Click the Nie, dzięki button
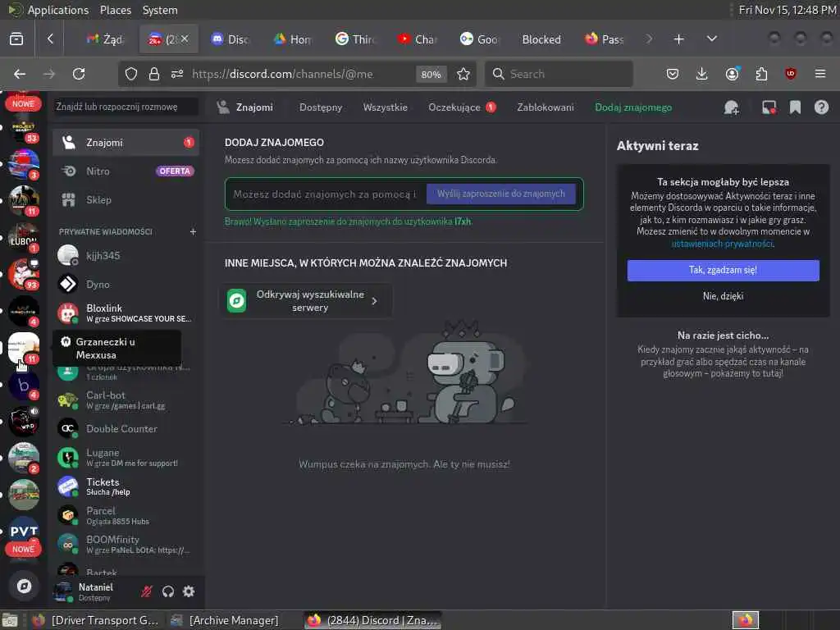This screenshot has height=630, width=840. [723, 295]
